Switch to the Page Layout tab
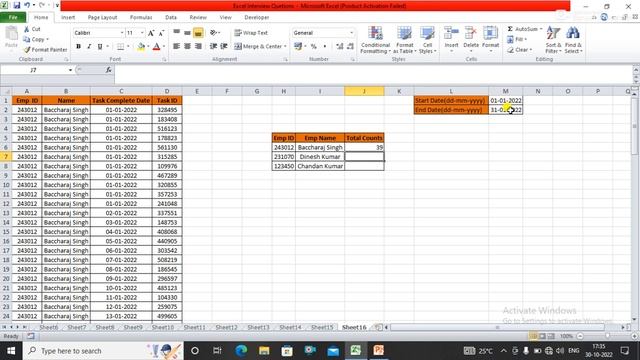This screenshot has width=640, height=360. click(102, 18)
